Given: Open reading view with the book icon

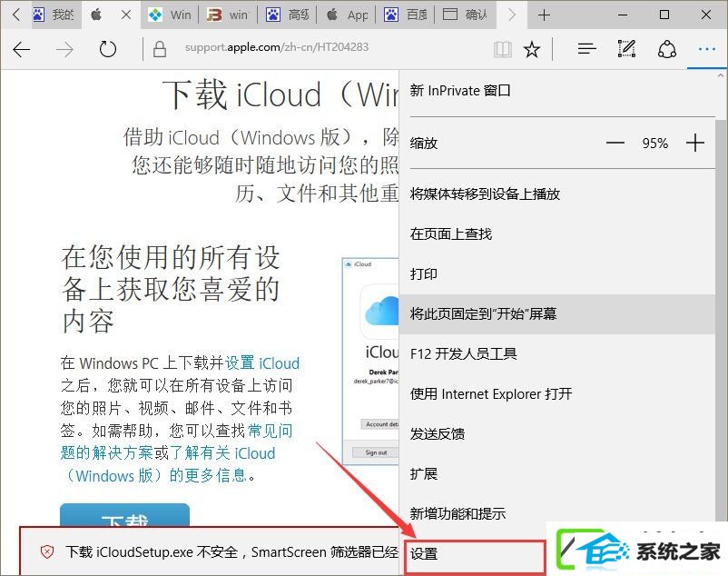Looking at the screenshot, I should click(x=502, y=49).
